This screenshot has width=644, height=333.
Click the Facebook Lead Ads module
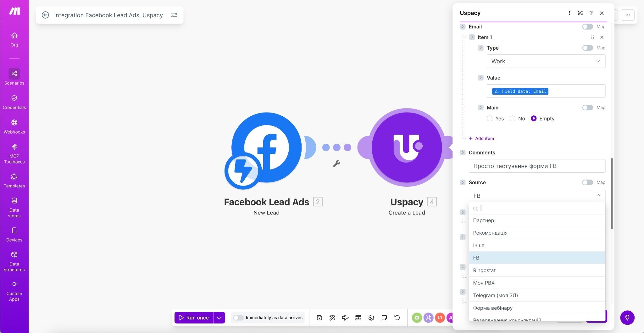[x=266, y=148]
